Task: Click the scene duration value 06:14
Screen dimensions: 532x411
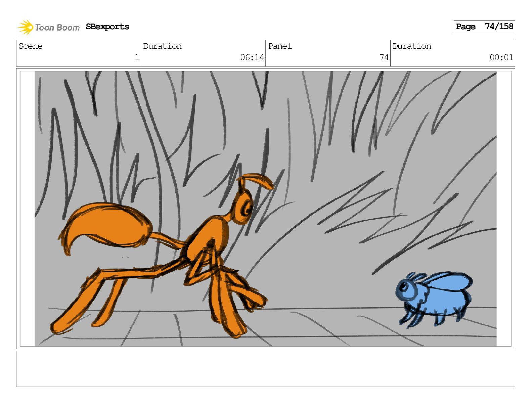Action: point(252,57)
